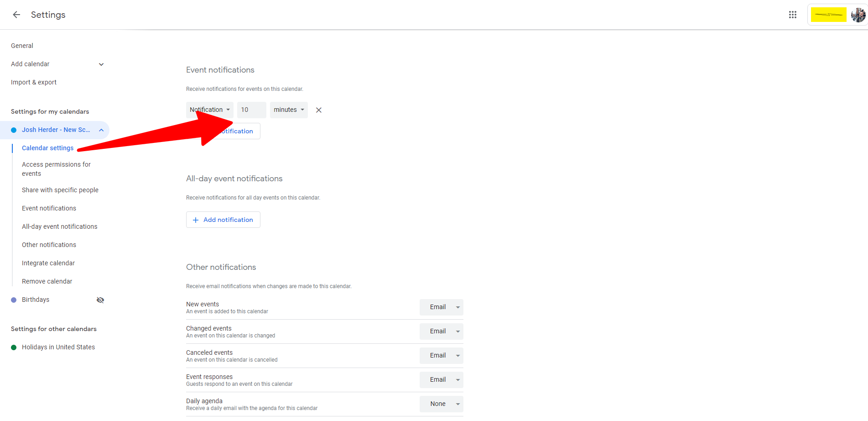This screenshot has height=421, width=868.
Task: Open Import & export settings
Action: coord(34,82)
